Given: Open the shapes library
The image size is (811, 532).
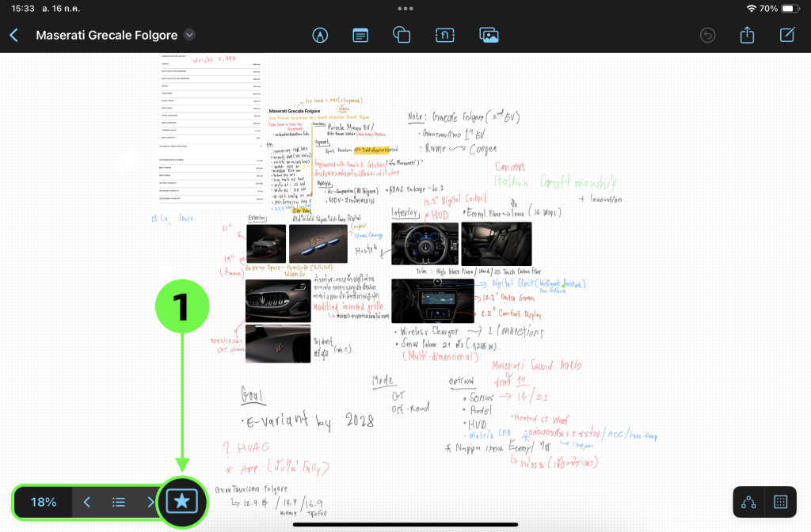Looking at the screenshot, I should pos(402,36).
